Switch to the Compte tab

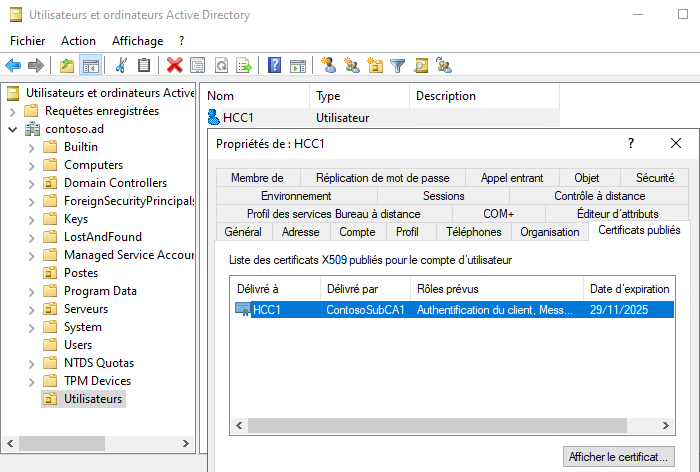tap(357, 232)
